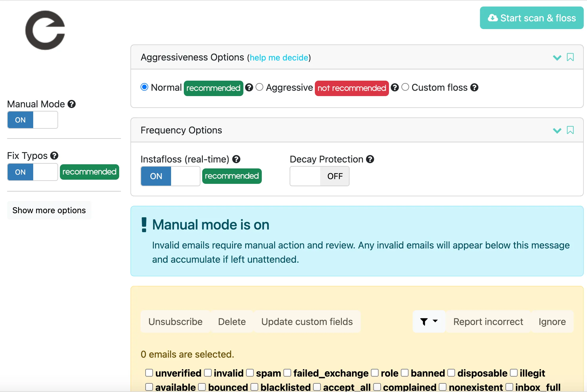587x392 pixels.
Task: Check the role checkbox
Action: point(375,373)
